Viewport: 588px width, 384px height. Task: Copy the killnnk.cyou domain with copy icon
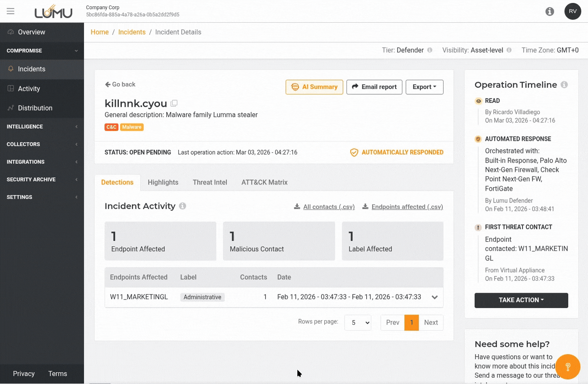[x=174, y=103]
